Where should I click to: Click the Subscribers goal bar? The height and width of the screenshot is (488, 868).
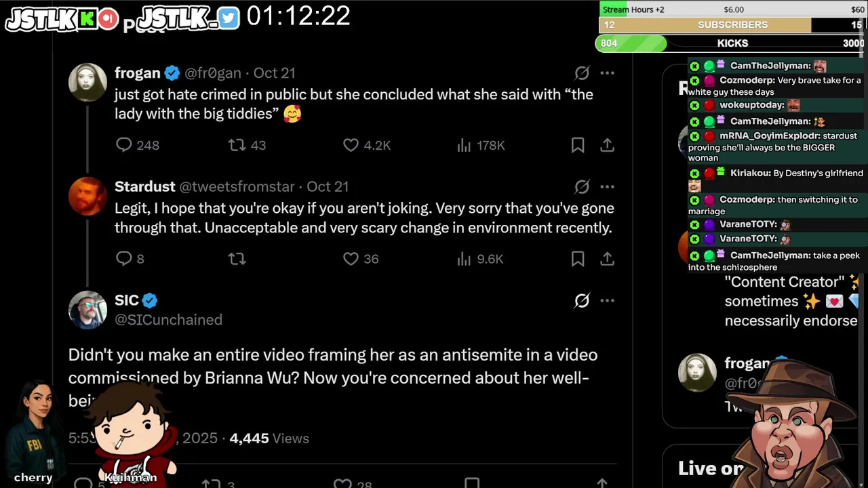pyautogui.click(x=731, y=25)
